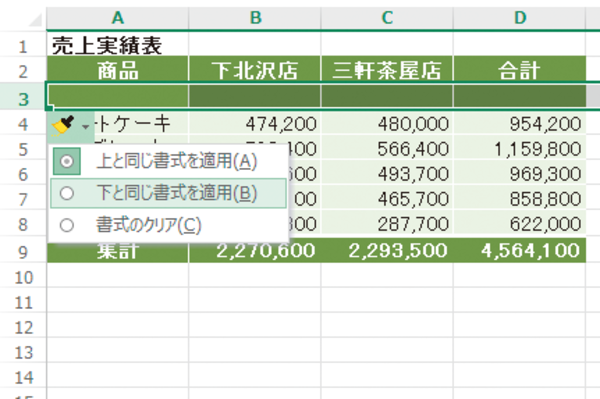Viewport: 600px width, 399px height.
Task: Select column D header
Action: [x=520, y=18]
